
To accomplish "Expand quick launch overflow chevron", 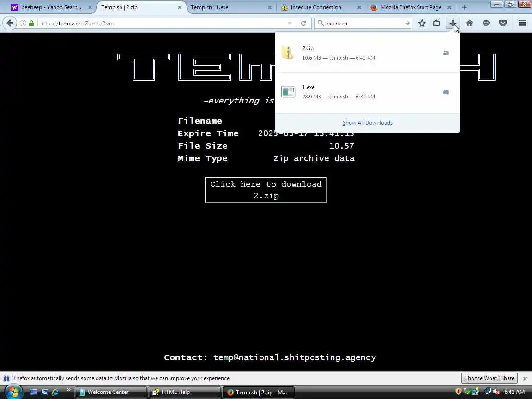I will tap(68, 390).
